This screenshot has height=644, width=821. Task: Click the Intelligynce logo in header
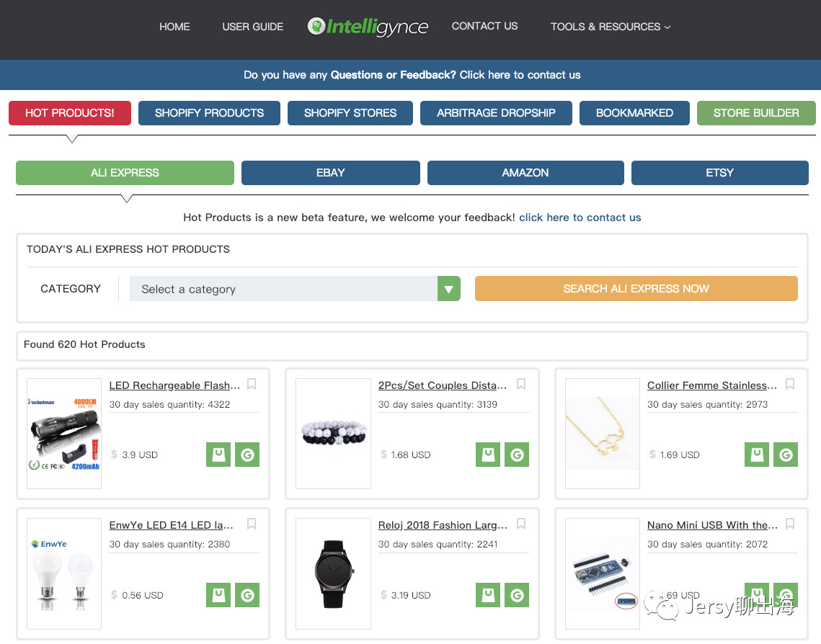pyautogui.click(x=368, y=27)
